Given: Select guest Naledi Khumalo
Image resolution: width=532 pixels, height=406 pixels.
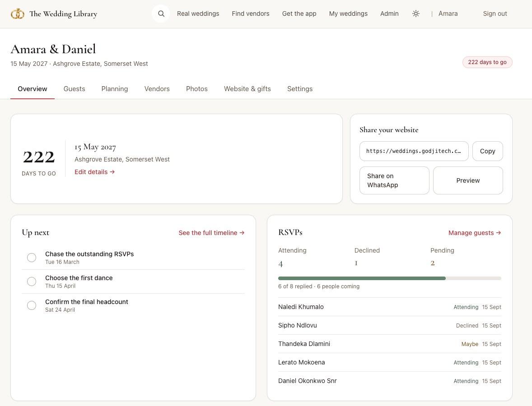Looking at the screenshot, I should point(301,307).
